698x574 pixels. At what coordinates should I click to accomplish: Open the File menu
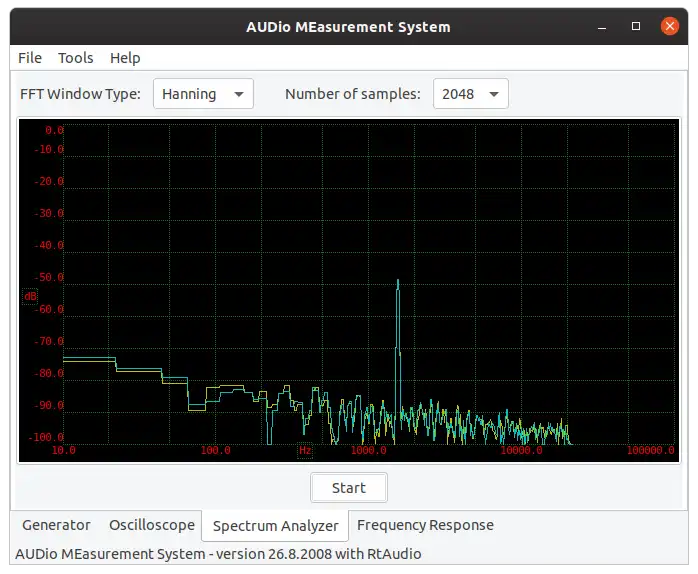click(x=30, y=58)
